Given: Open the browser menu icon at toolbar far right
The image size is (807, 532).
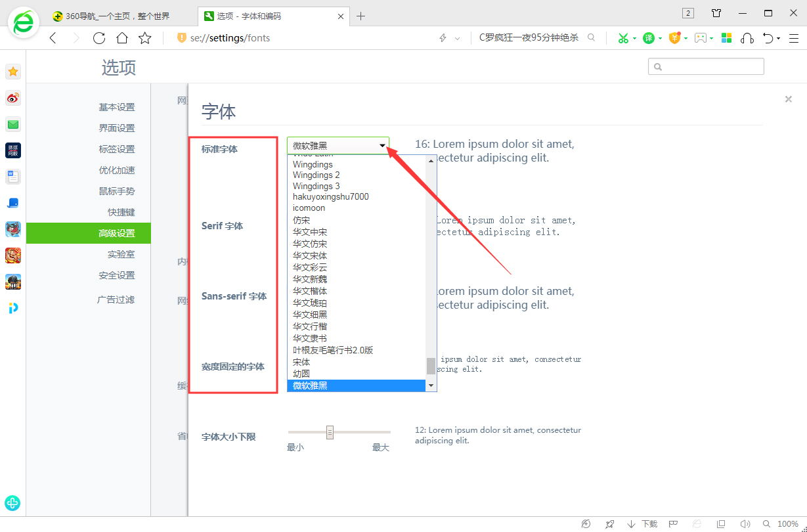Looking at the screenshot, I should pyautogui.click(x=793, y=37).
